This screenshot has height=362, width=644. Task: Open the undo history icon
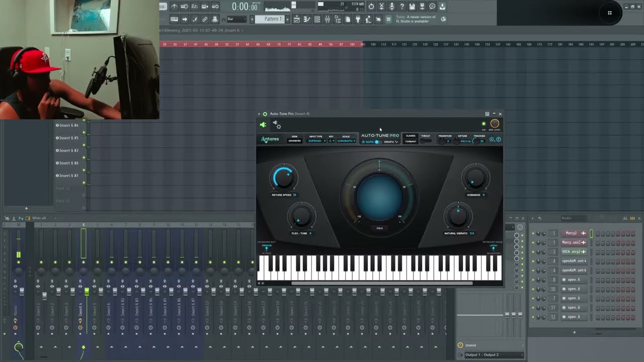coord(371,7)
